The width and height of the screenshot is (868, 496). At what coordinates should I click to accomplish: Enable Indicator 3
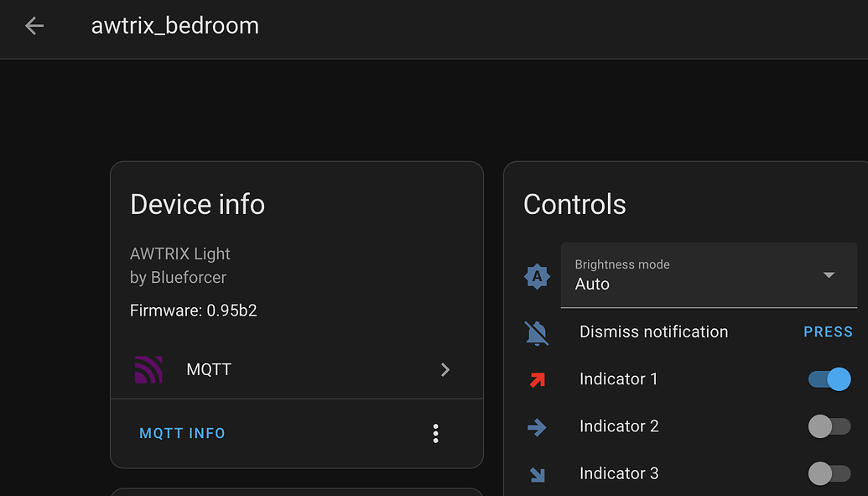click(x=829, y=473)
